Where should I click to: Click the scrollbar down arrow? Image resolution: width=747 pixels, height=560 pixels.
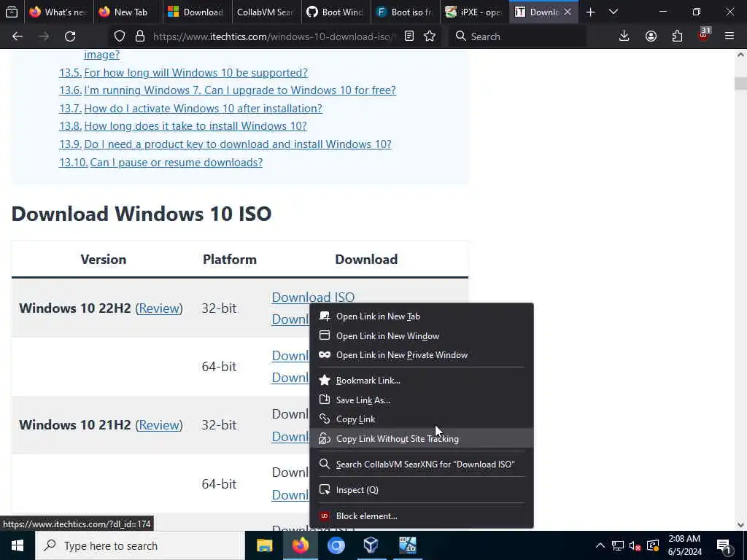tap(740, 525)
